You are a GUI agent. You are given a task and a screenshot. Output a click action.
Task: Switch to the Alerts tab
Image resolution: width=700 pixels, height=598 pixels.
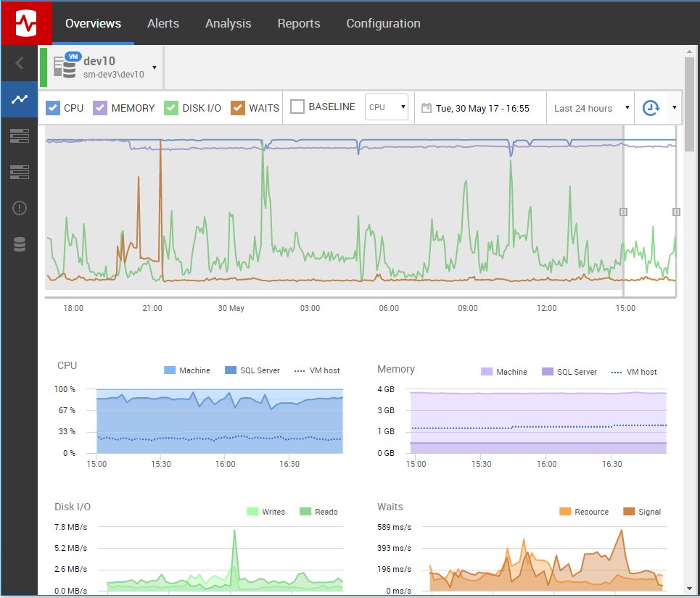click(163, 23)
